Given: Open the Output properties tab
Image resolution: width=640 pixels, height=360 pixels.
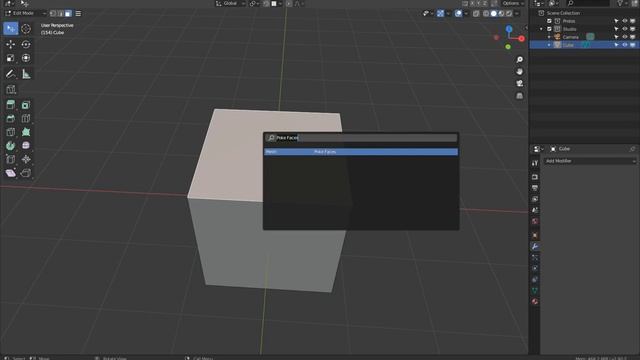Looking at the screenshot, I should point(535,188).
